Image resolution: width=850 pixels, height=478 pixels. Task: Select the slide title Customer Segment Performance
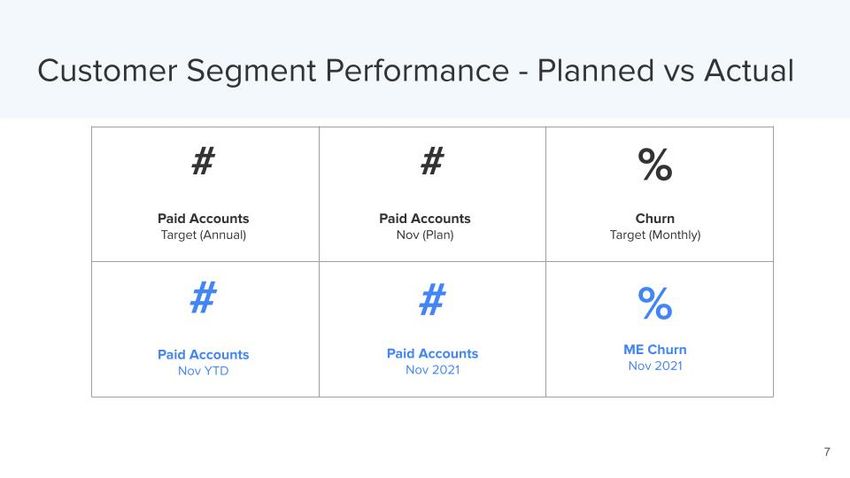(415, 71)
